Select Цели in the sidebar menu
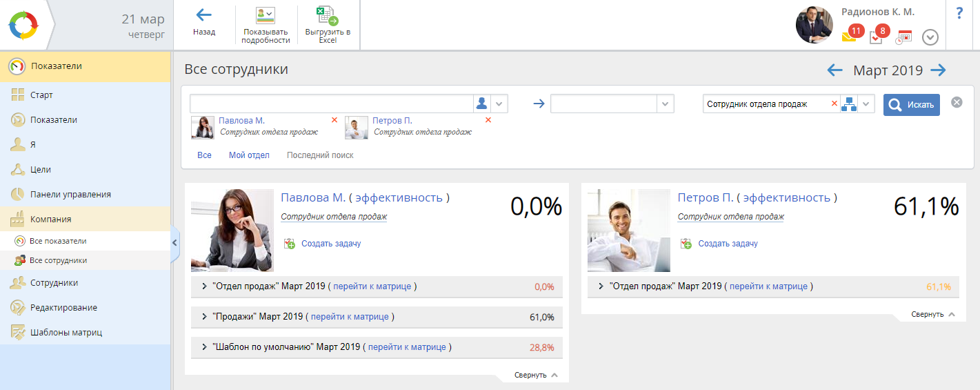This screenshot has height=390, width=980. click(41, 170)
